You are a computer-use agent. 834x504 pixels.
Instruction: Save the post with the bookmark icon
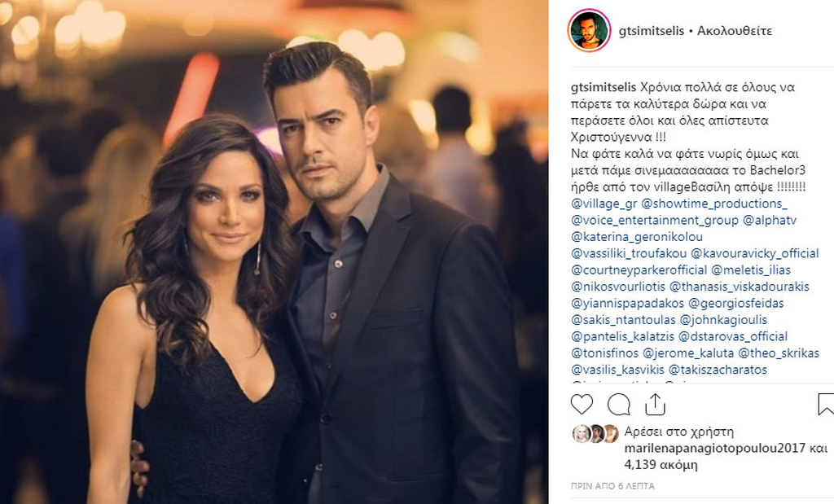(x=825, y=404)
